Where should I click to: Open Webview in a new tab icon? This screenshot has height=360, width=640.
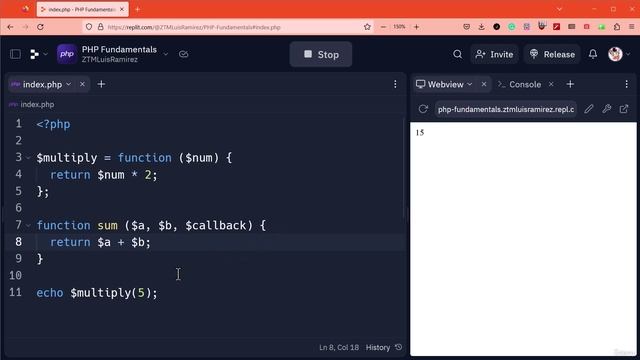(x=624, y=109)
